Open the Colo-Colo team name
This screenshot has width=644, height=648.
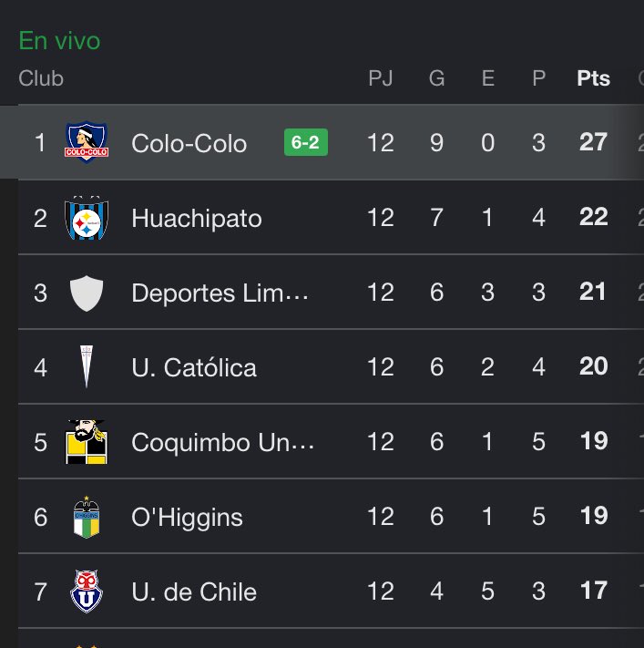tap(189, 143)
